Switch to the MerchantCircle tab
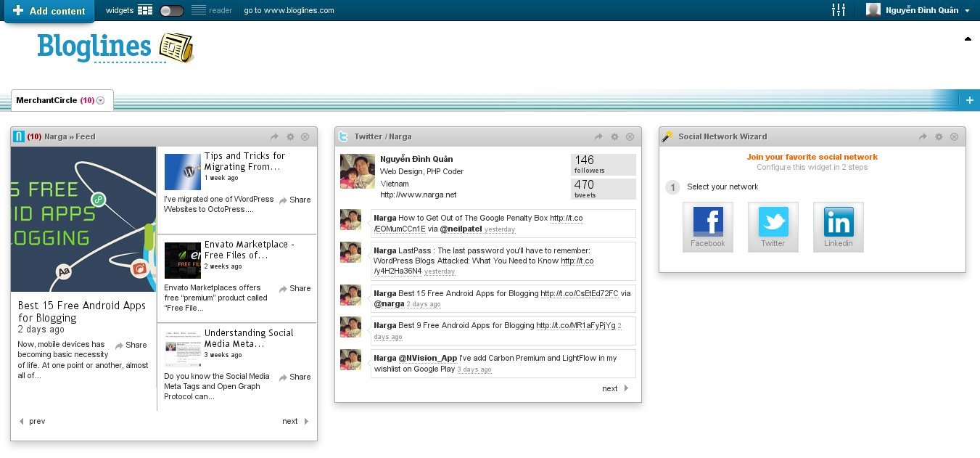 pos(54,100)
